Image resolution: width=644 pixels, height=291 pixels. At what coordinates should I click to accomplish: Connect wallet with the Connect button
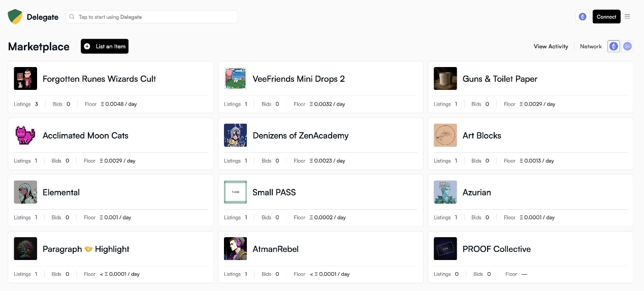click(x=606, y=17)
